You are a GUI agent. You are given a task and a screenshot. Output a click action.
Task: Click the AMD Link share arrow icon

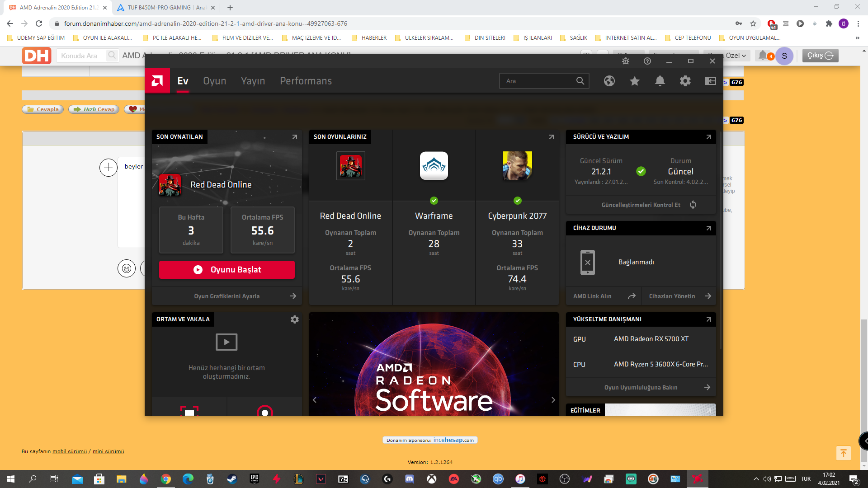point(632,296)
